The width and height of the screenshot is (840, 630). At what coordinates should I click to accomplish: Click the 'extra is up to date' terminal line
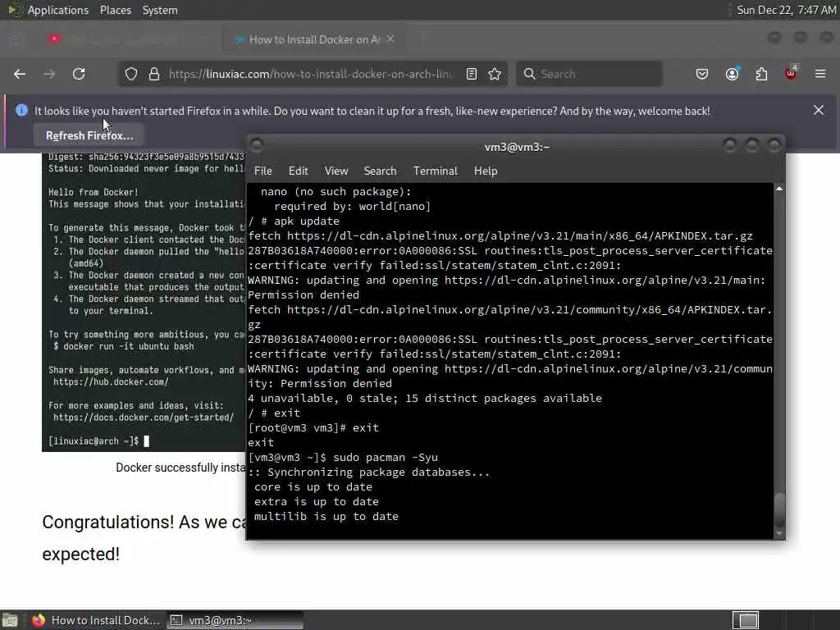tap(316, 502)
